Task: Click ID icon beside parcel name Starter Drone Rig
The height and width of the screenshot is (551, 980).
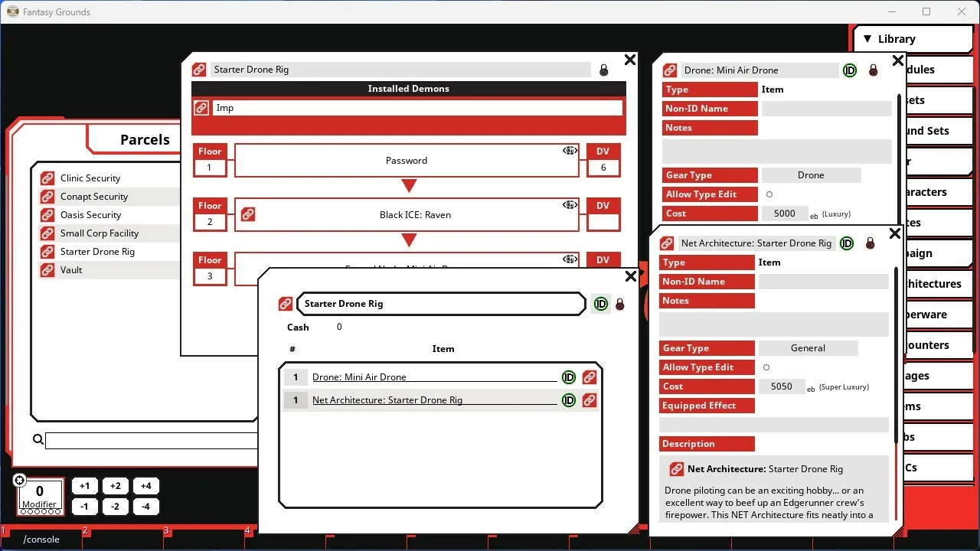Action: pyautogui.click(x=601, y=304)
